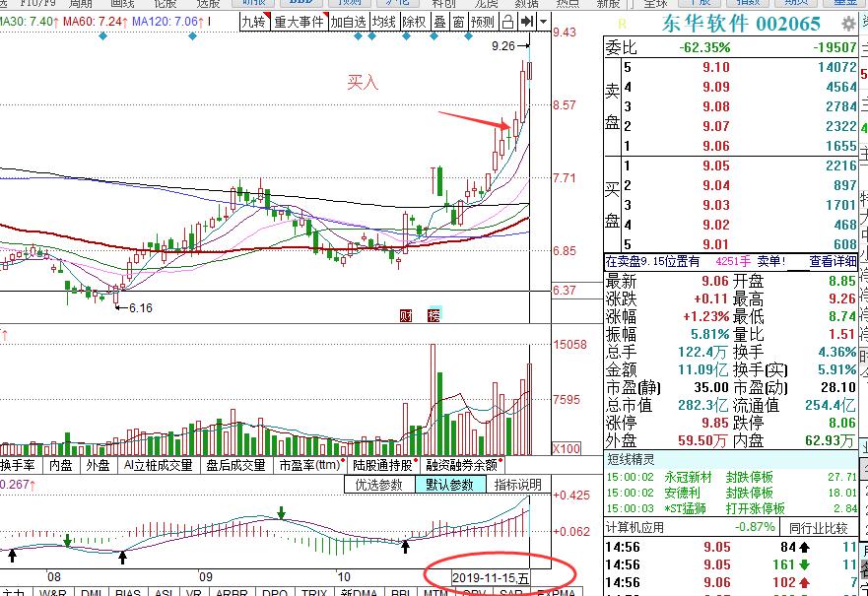The image size is (868, 596).
Task: Click the 计算机应用 sector label
Action: 634,528
